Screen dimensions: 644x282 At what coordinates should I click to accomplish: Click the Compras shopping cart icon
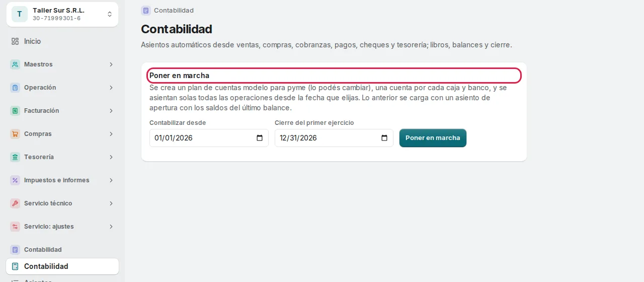15,134
